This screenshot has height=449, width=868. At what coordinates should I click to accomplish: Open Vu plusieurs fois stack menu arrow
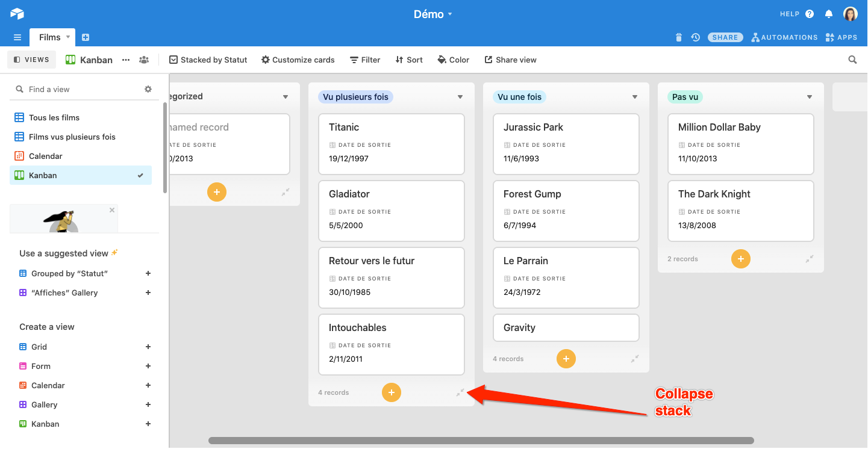[x=460, y=97]
